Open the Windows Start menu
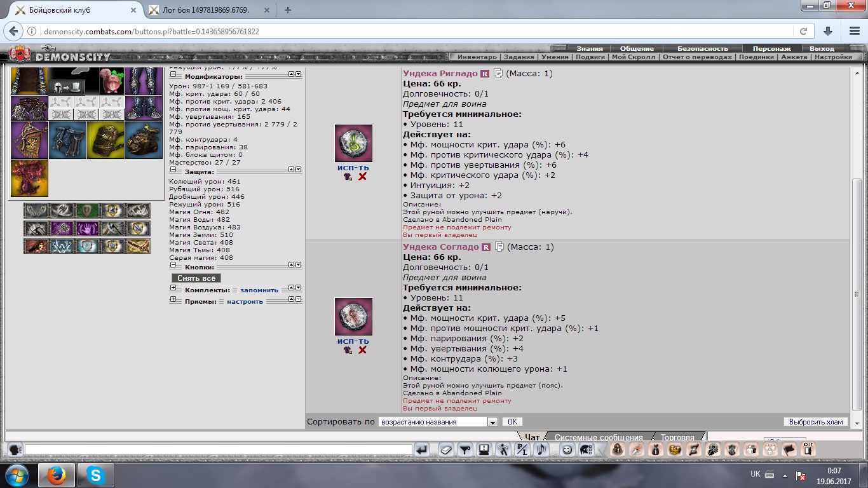 [x=17, y=475]
